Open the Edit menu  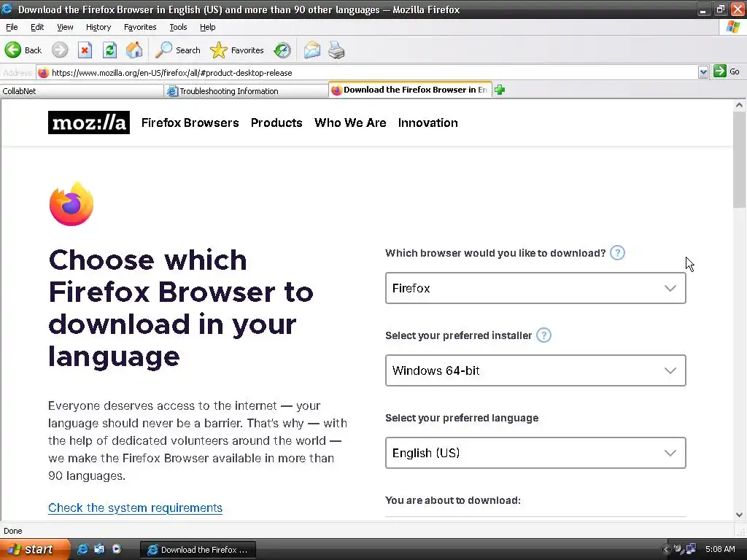point(37,27)
